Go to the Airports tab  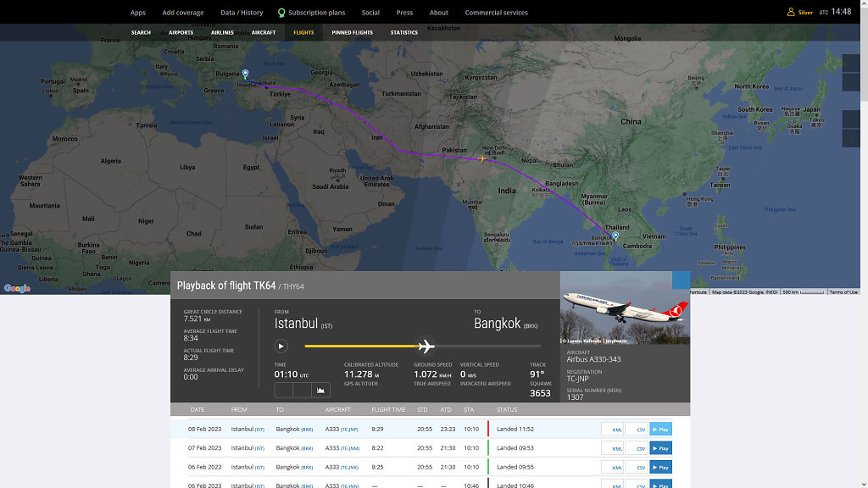[181, 33]
